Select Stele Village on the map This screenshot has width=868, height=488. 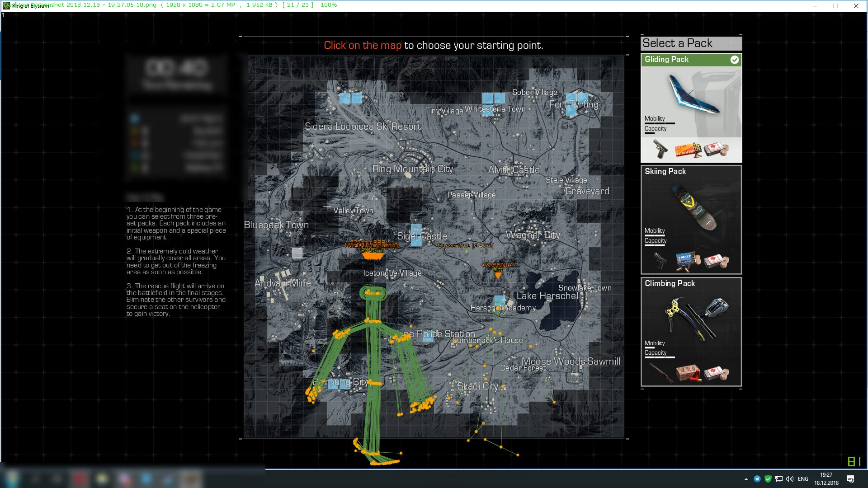[x=566, y=180]
